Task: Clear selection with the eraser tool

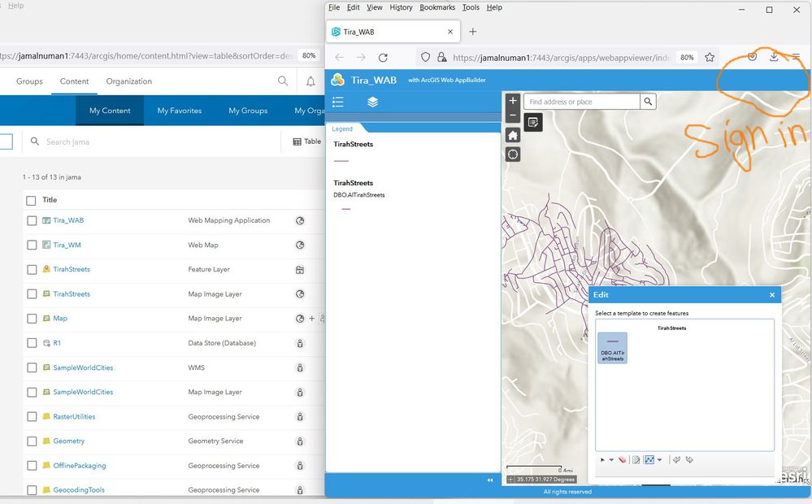Action: tap(622, 460)
